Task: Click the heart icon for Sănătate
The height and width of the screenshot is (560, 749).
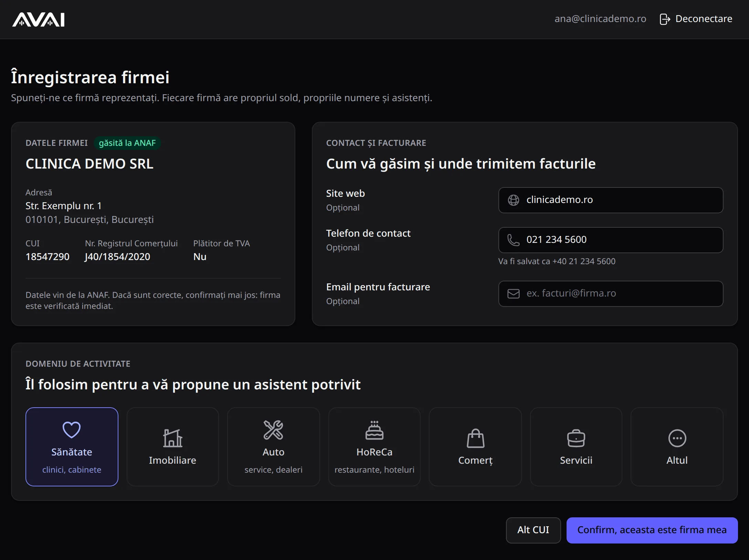Action: [72, 430]
